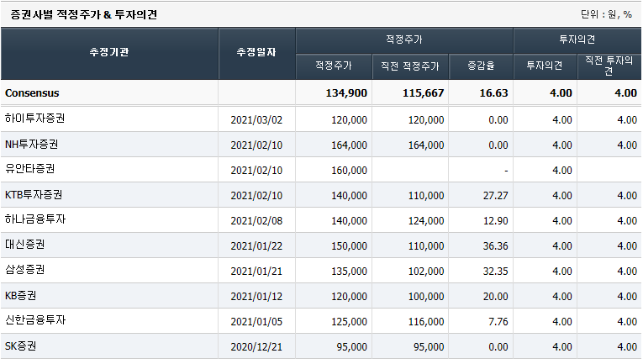
Task: Click previous price 102,000
Action: 426,272
